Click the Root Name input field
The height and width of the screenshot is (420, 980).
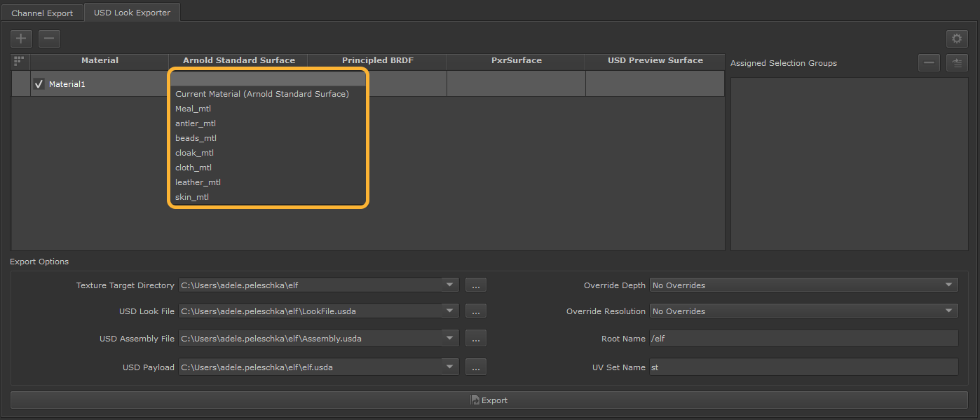(x=803, y=339)
